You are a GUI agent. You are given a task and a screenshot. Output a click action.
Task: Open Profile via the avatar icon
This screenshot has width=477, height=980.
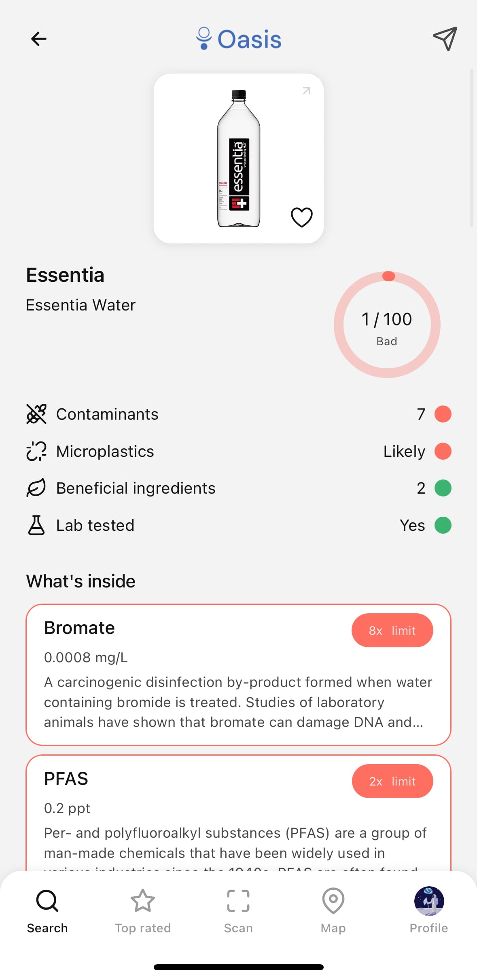pos(429,901)
